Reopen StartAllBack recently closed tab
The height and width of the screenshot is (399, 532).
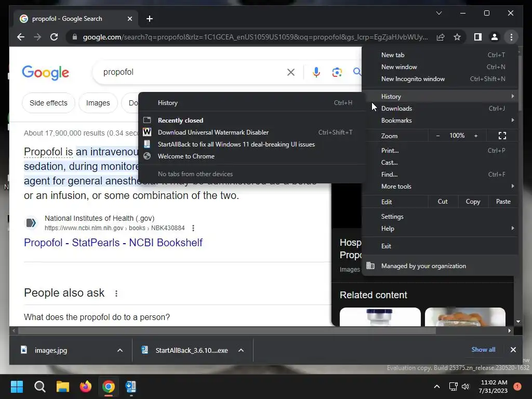[251, 144]
